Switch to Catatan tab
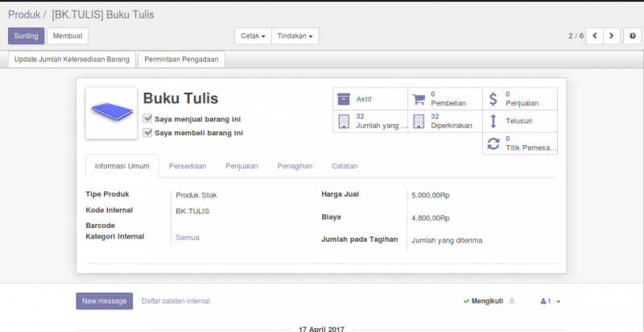The height and width of the screenshot is (332, 644). click(x=345, y=166)
